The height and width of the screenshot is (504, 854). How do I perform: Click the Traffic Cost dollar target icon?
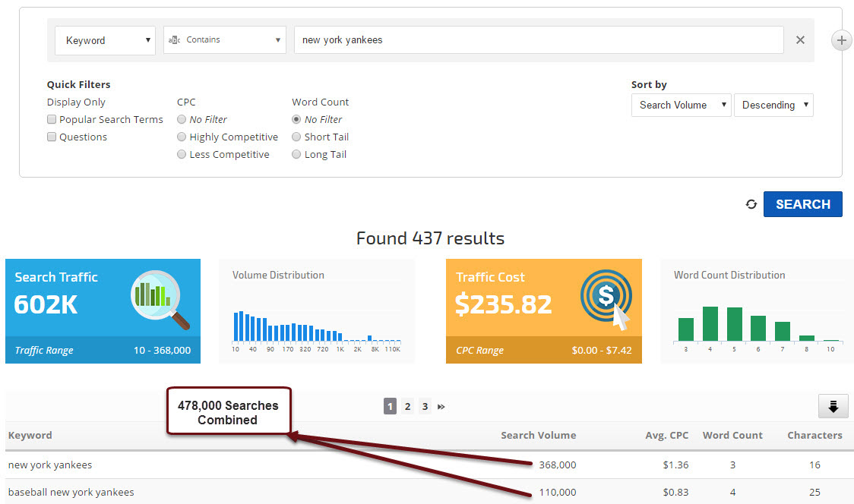point(606,300)
